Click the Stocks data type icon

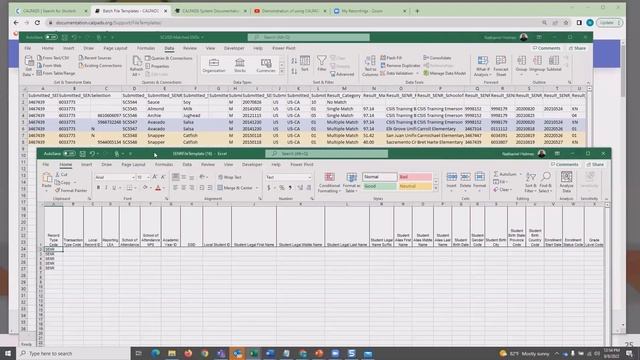coord(240,65)
